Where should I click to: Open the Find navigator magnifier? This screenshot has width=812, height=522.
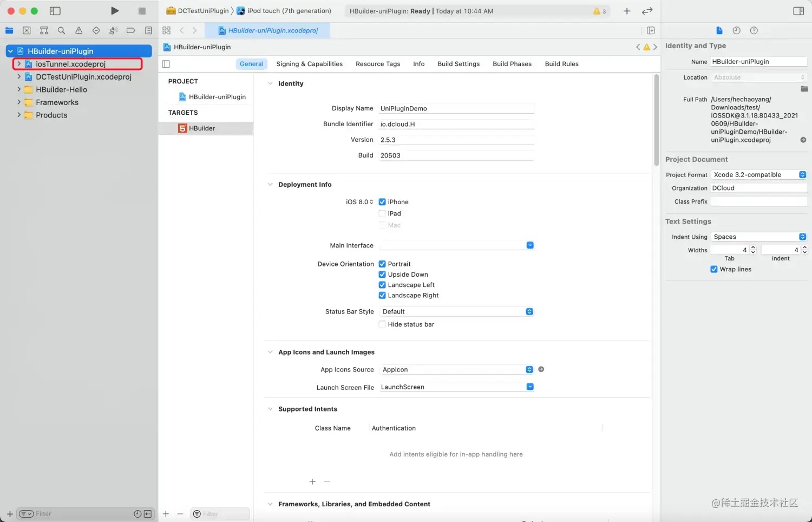click(x=61, y=30)
